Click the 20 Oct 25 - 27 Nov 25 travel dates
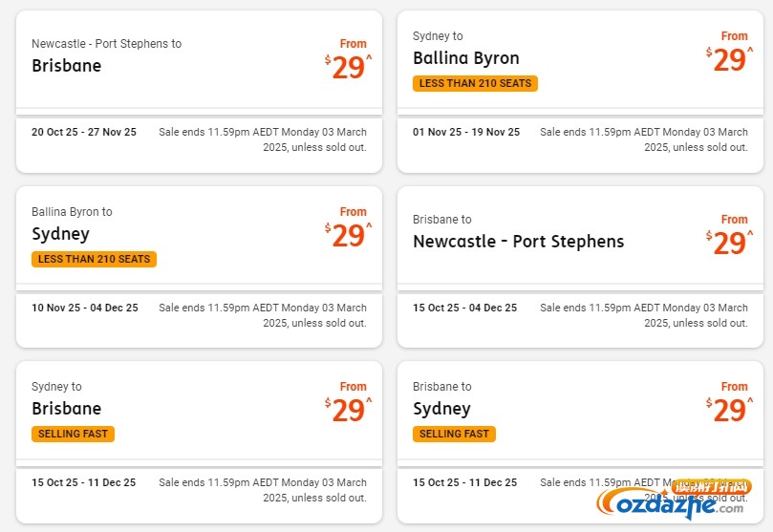 pos(84,132)
